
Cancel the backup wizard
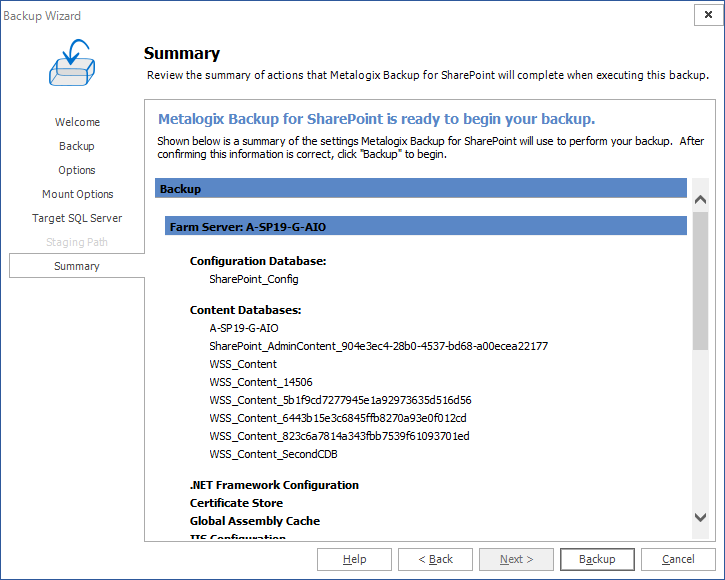click(678, 559)
